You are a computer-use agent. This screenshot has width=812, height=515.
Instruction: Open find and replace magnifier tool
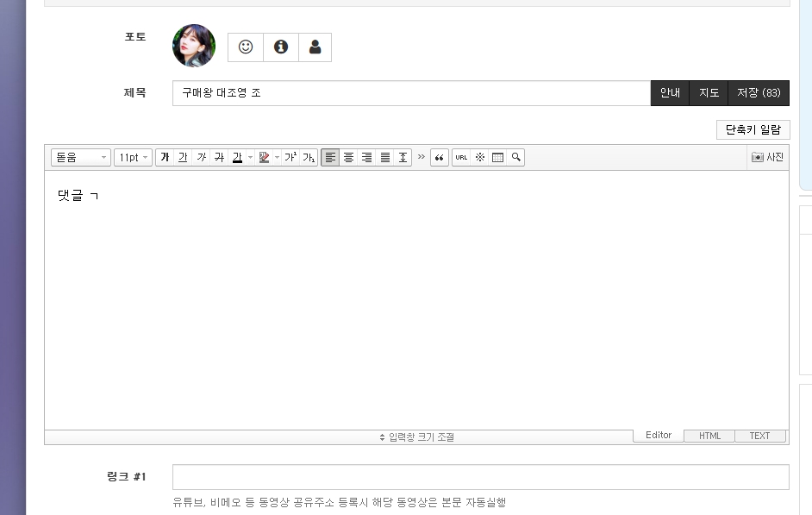pos(515,158)
